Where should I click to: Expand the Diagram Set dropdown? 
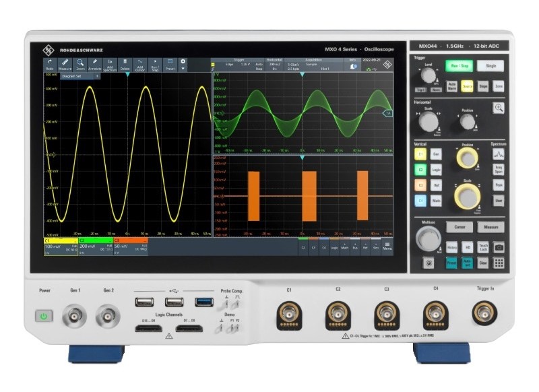[x=96, y=76]
